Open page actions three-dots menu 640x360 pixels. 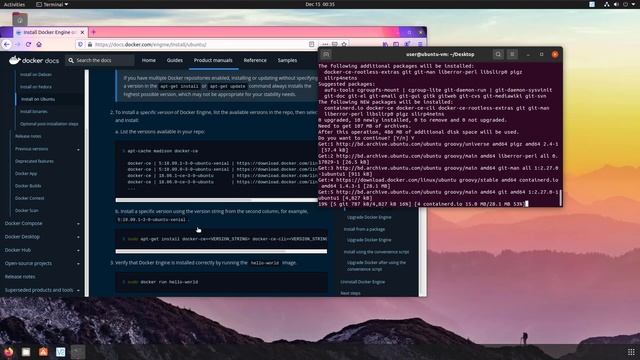point(325,44)
